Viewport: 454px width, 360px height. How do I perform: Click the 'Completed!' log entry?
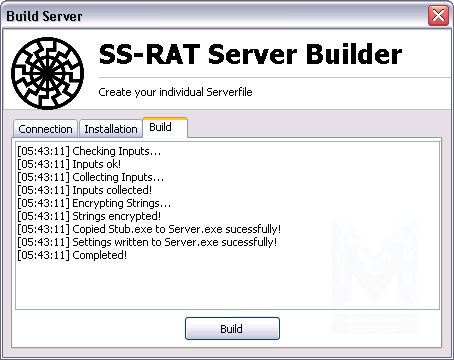click(x=72, y=255)
